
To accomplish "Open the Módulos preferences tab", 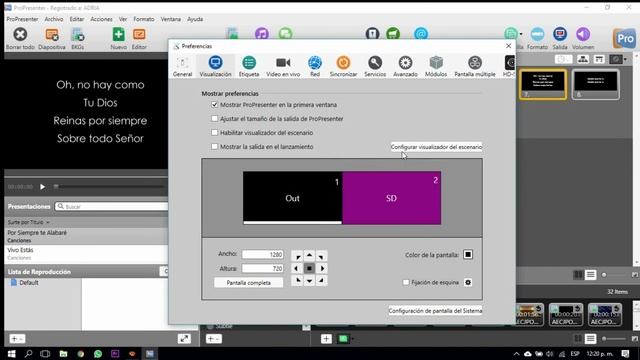I will point(436,66).
